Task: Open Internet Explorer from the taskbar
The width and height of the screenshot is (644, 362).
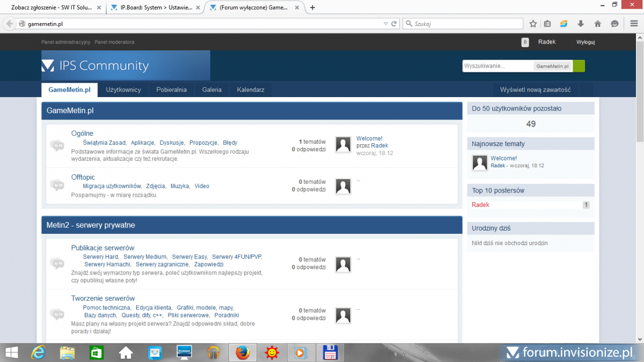Action: coord(38,352)
